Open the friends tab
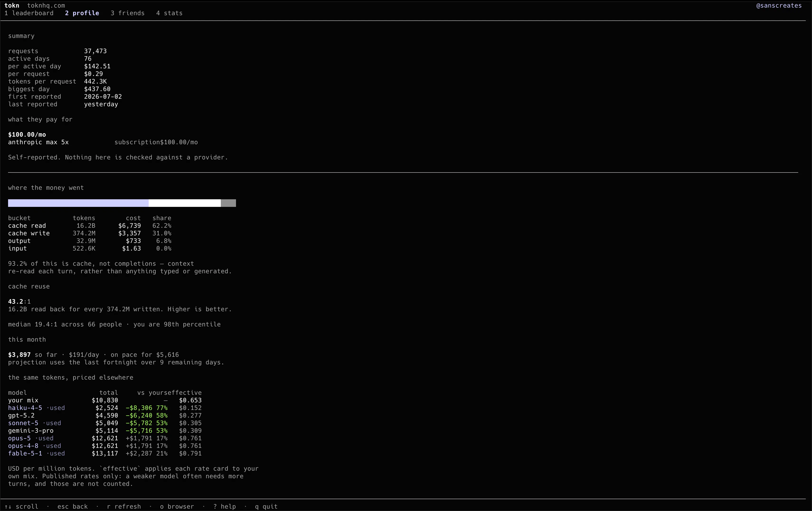 pyautogui.click(x=127, y=13)
